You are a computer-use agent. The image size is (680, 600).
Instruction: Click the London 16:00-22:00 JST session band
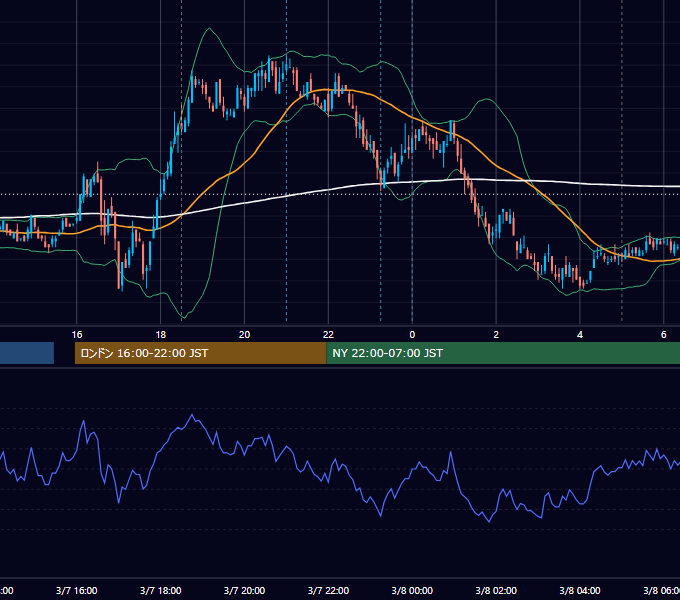click(x=200, y=353)
